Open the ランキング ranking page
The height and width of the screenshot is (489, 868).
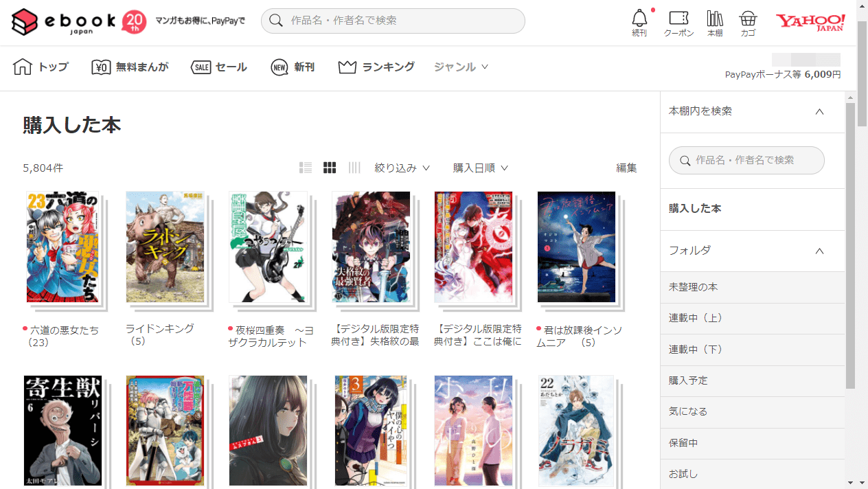376,67
